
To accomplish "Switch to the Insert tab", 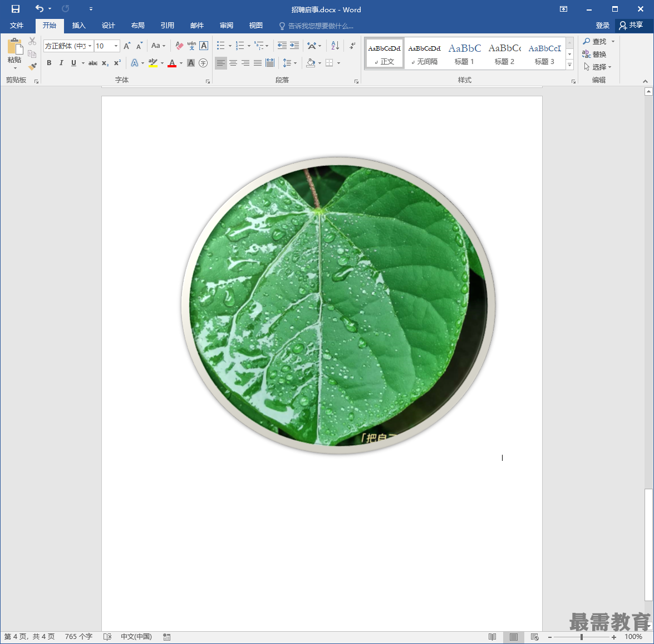I will tap(79, 26).
